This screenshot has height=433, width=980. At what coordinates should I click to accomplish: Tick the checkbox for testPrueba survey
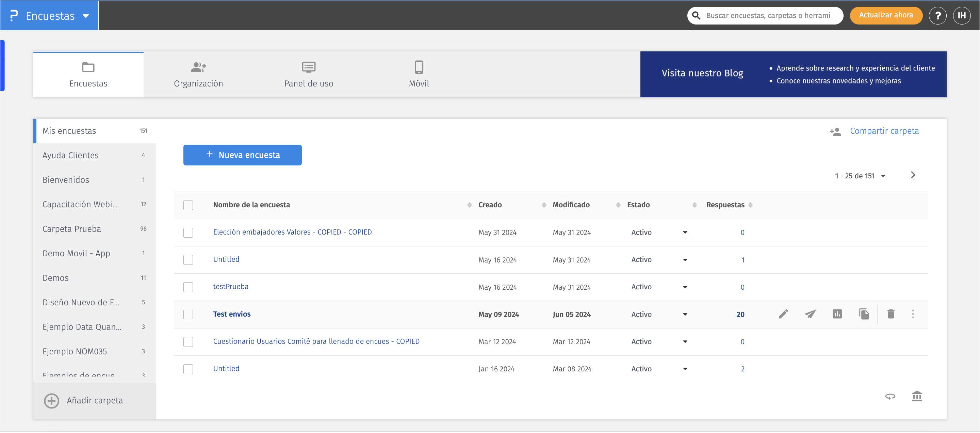(x=188, y=287)
